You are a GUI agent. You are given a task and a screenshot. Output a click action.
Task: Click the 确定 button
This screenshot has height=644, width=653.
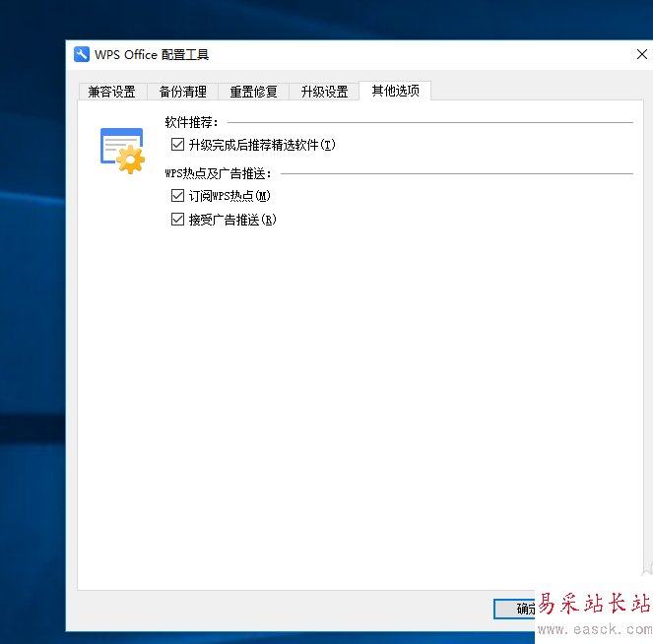tap(515, 609)
